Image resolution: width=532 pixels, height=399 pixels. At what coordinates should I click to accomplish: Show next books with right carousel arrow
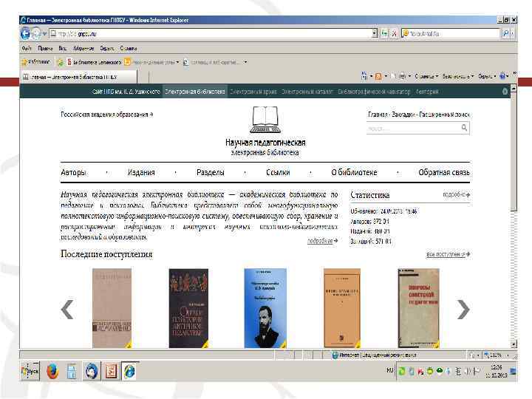463,309
